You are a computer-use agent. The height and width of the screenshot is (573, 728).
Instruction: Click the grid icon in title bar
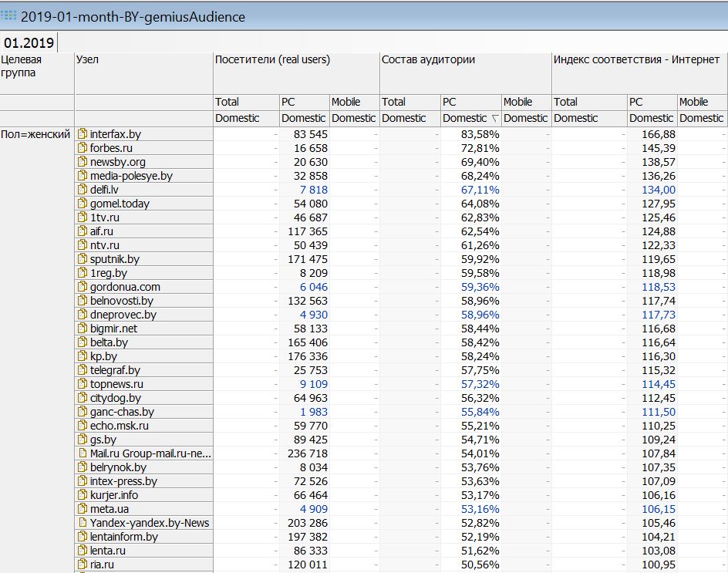click(x=9, y=15)
